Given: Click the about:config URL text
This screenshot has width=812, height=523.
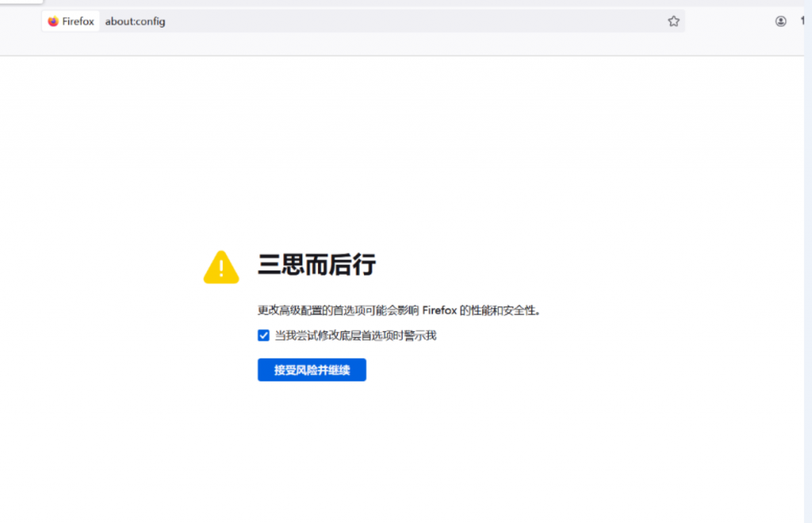Looking at the screenshot, I should pos(135,21).
